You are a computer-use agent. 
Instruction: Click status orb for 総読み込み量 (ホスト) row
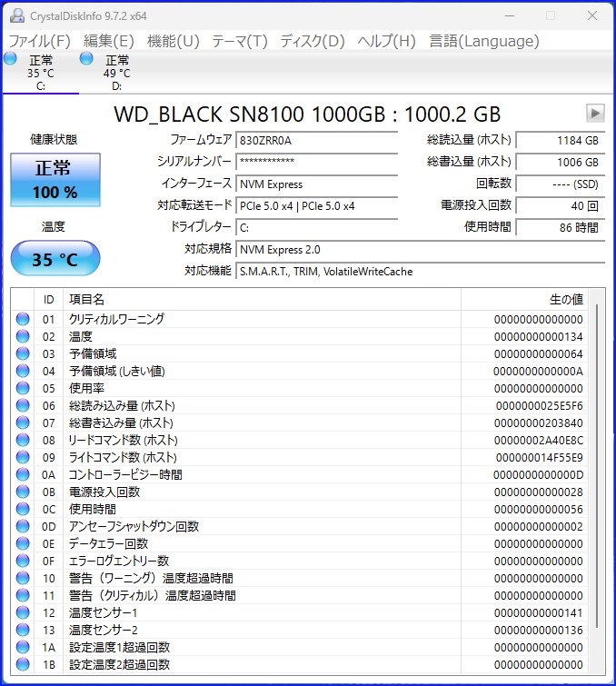pyautogui.click(x=23, y=405)
